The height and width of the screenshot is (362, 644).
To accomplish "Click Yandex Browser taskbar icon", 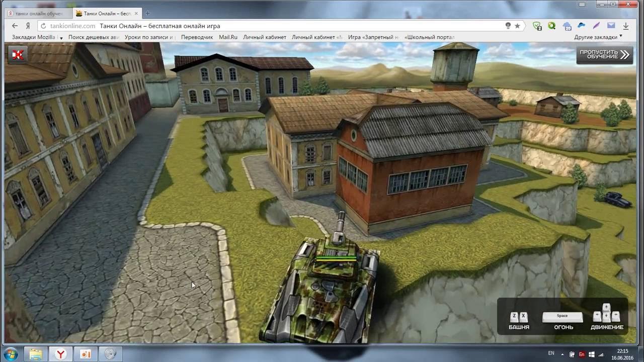I will point(61,354).
